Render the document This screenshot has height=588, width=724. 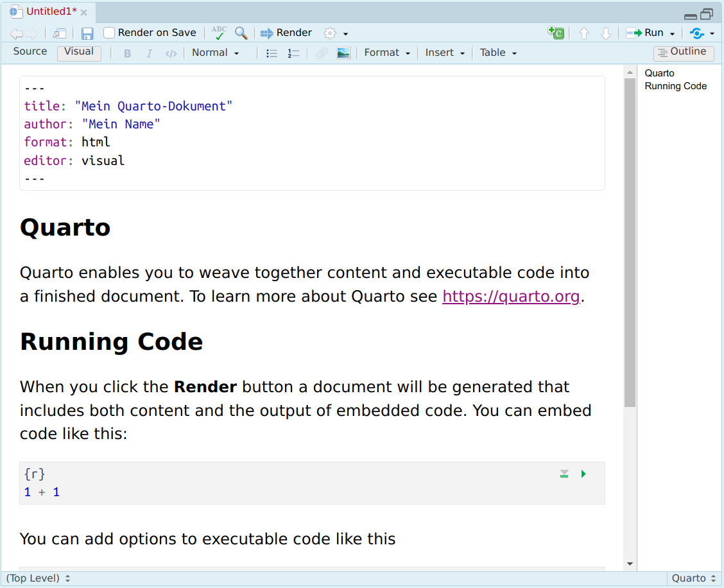pyautogui.click(x=286, y=33)
